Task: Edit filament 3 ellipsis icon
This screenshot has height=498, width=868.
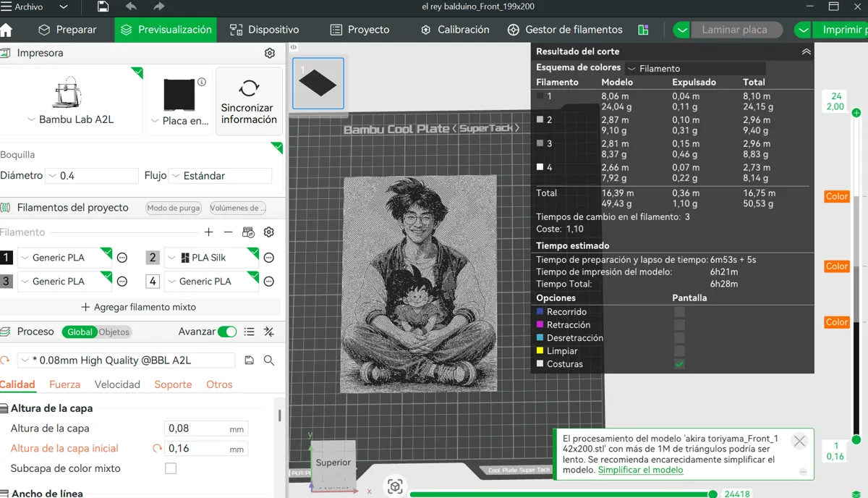Action: (x=122, y=282)
